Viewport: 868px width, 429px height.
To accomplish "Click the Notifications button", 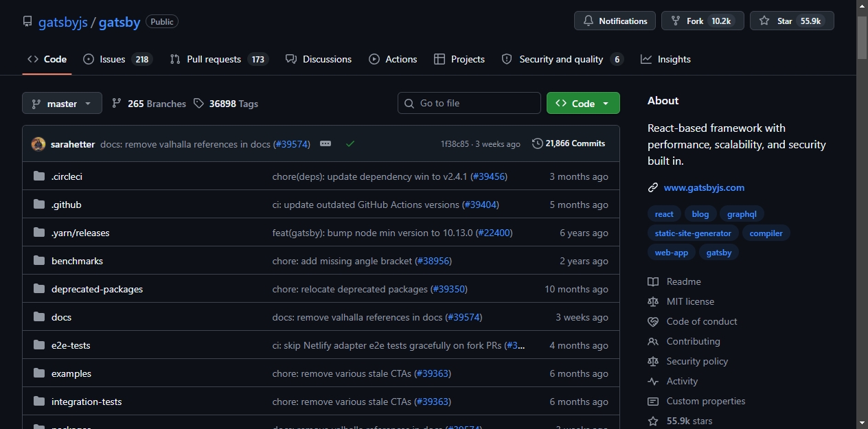I will click(615, 21).
